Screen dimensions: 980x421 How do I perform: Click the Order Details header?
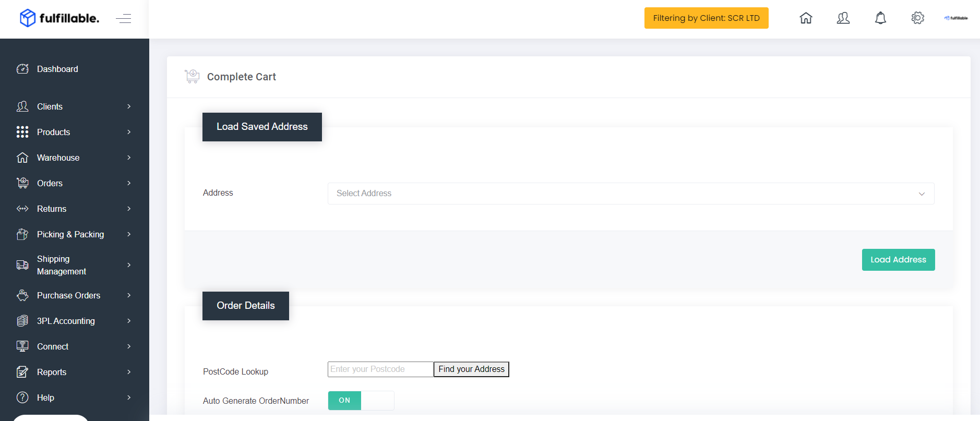[x=246, y=306]
